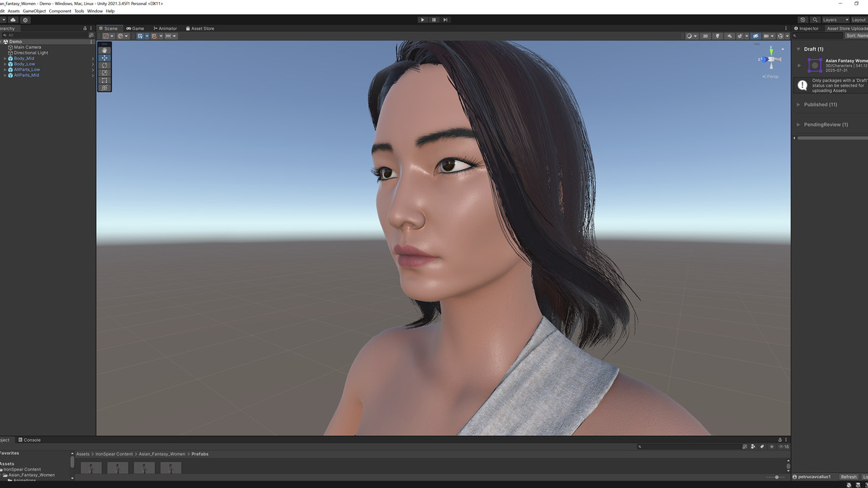Image resolution: width=868 pixels, height=488 pixels.
Task: Open tool handle rotation dropdown
Action: 124,36
